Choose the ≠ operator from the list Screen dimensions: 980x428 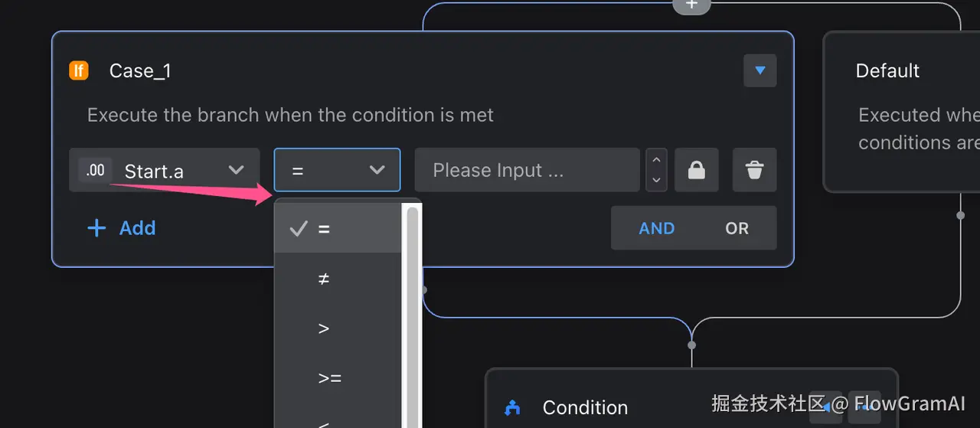click(324, 279)
